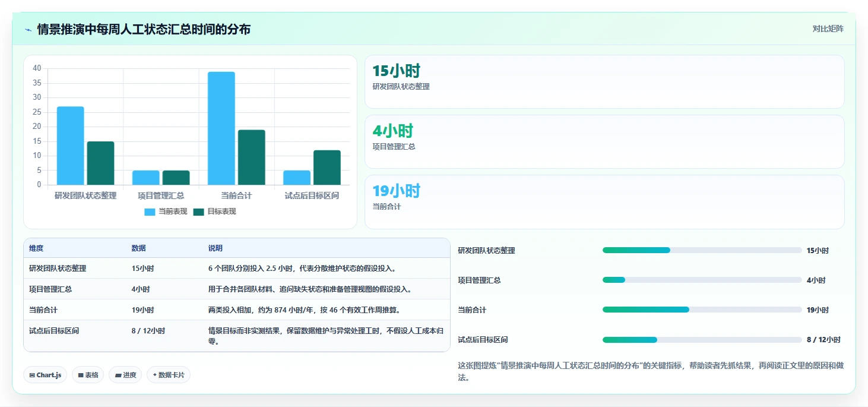Click the 4小时 value right of the progress bar
868x407 pixels.
point(816,280)
